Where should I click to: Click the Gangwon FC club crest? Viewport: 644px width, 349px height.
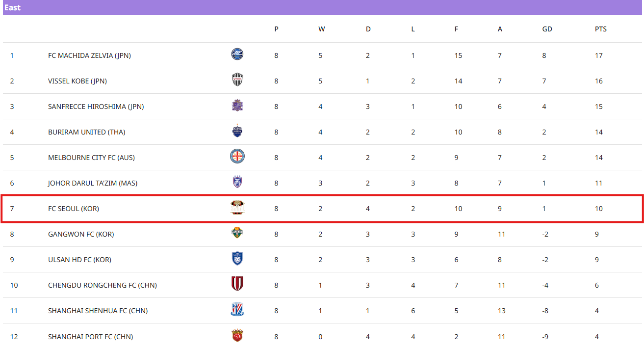click(237, 233)
